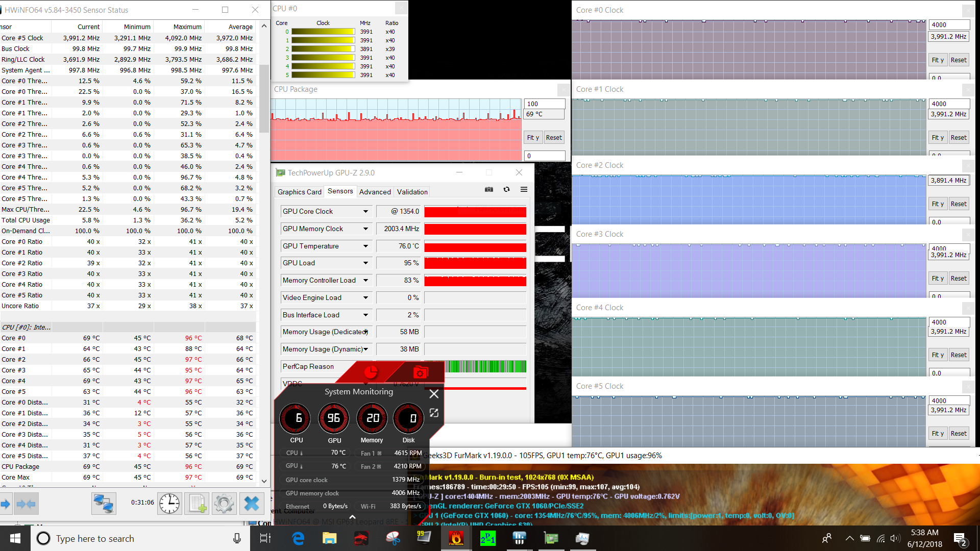Click the log file with plus icon

click(x=197, y=504)
